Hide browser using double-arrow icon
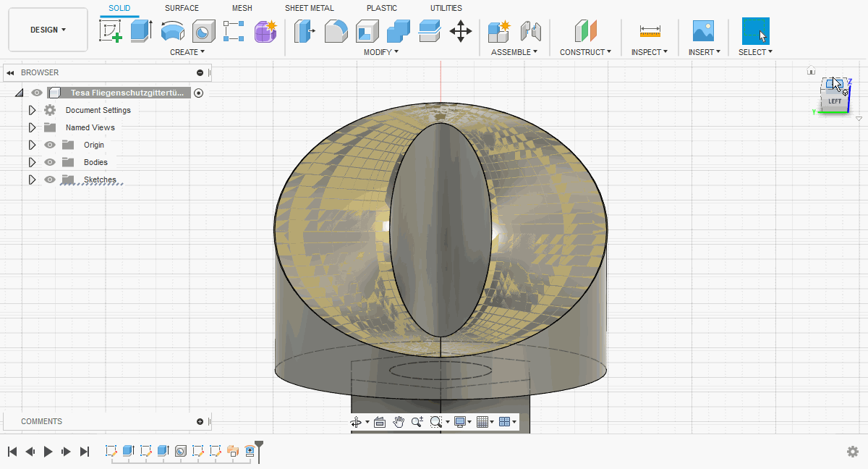The height and width of the screenshot is (469, 868). [x=10, y=72]
